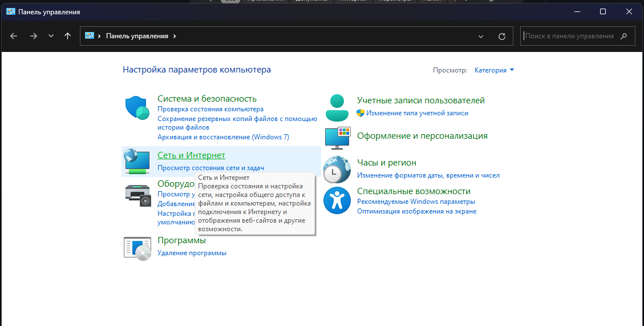
Task: Click the System and Security shield icon
Action: pos(137,107)
